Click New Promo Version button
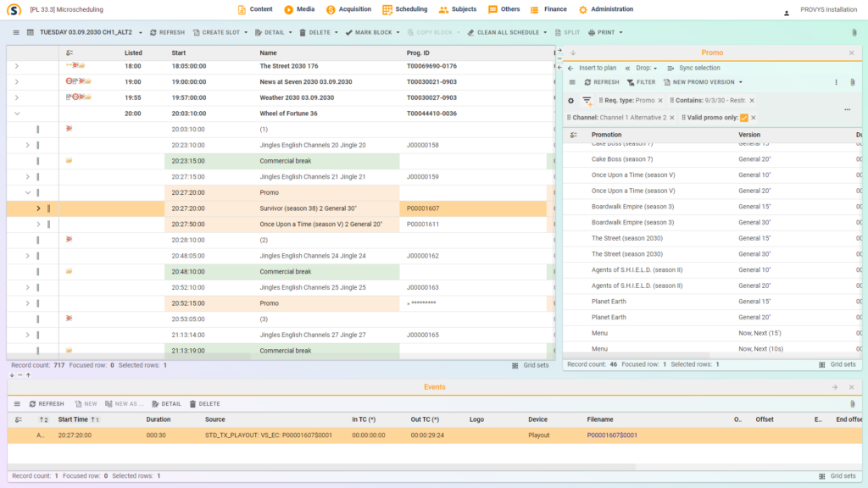868x488 pixels. 699,82
